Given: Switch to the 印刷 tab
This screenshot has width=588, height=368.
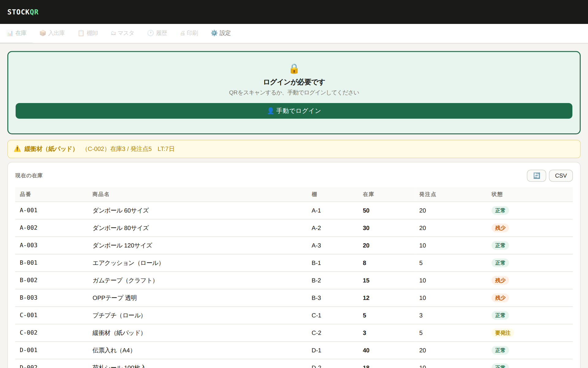Looking at the screenshot, I should pos(189,33).
